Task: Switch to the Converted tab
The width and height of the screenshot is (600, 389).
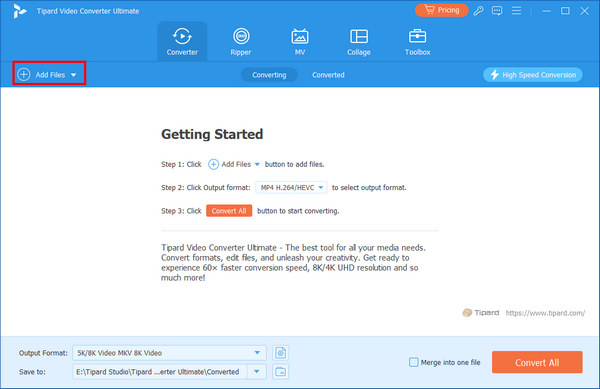Action: coord(328,75)
